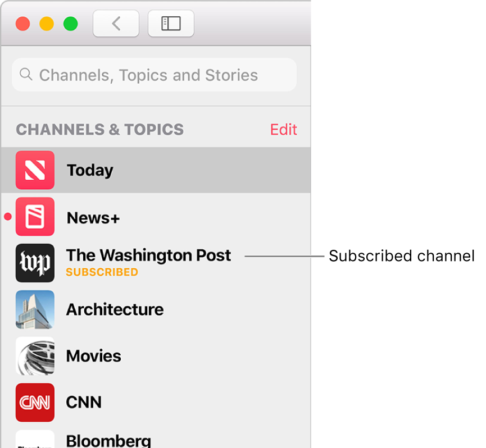Click The Washington Post channel logo
The height and width of the screenshot is (448, 486).
click(35, 263)
